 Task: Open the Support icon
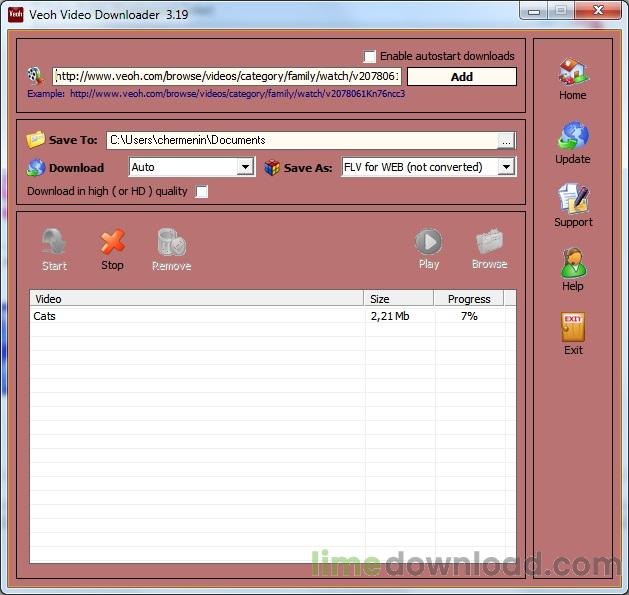(x=573, y=199)
